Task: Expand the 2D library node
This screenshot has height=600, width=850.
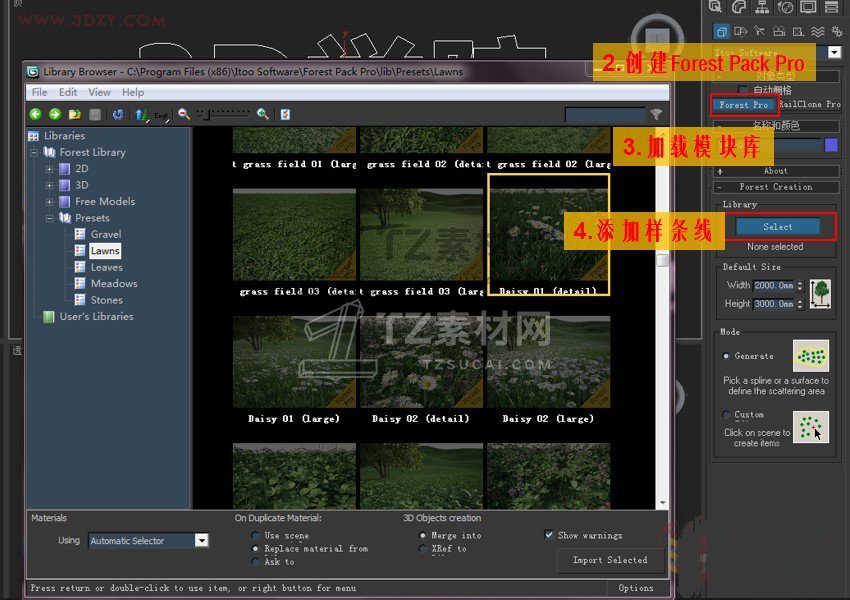Action: pos(49,169)
